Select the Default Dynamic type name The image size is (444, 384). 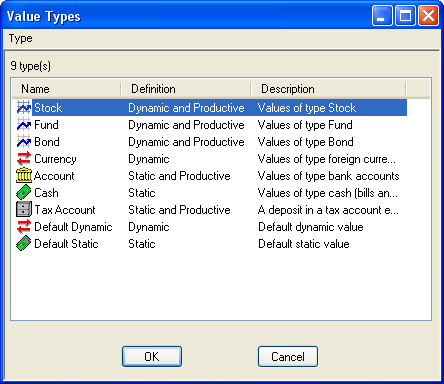[x=73, y=227]
